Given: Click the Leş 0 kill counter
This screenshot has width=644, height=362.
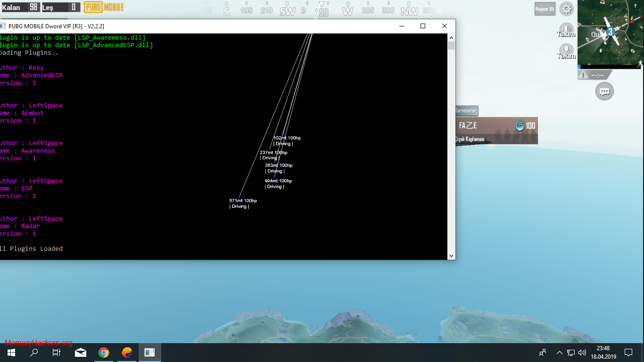Looking at the screenshot, I should coord(61,7).
